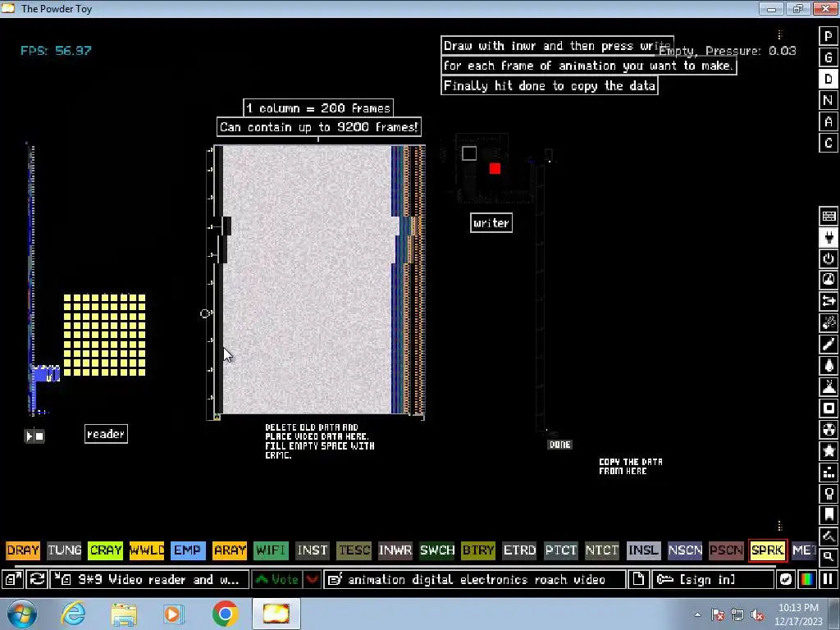Reload the simulation with the refresh icon
Image resolution: width=840 pixels, height=630 pixels.
(x=37, y=579)
